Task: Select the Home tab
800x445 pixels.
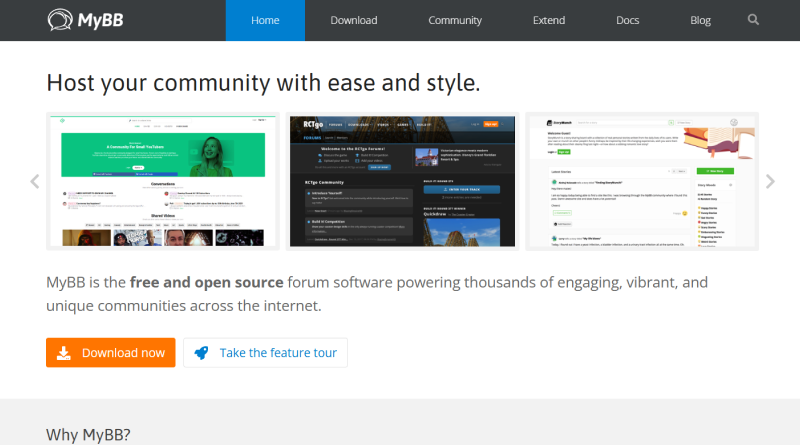Action: click(265, 20)
